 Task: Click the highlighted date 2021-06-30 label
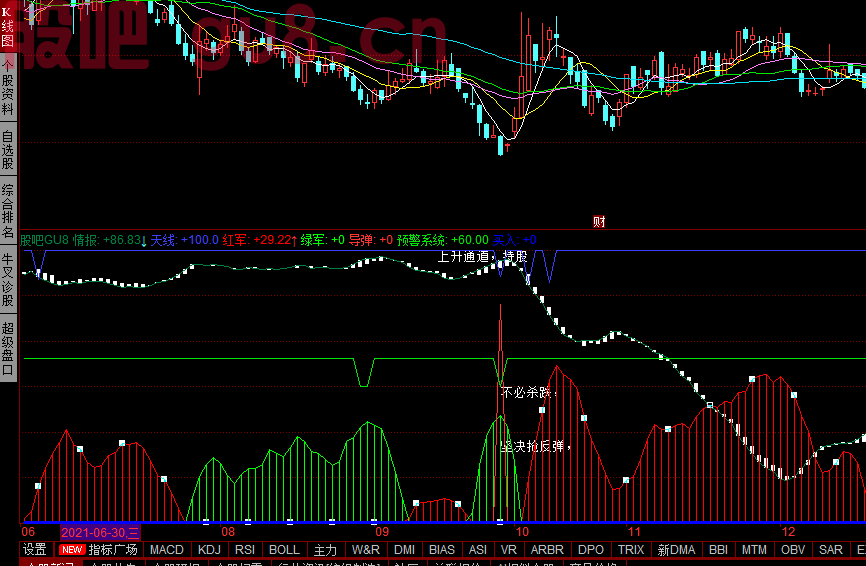pyautogui.click(x=100, y=532)
